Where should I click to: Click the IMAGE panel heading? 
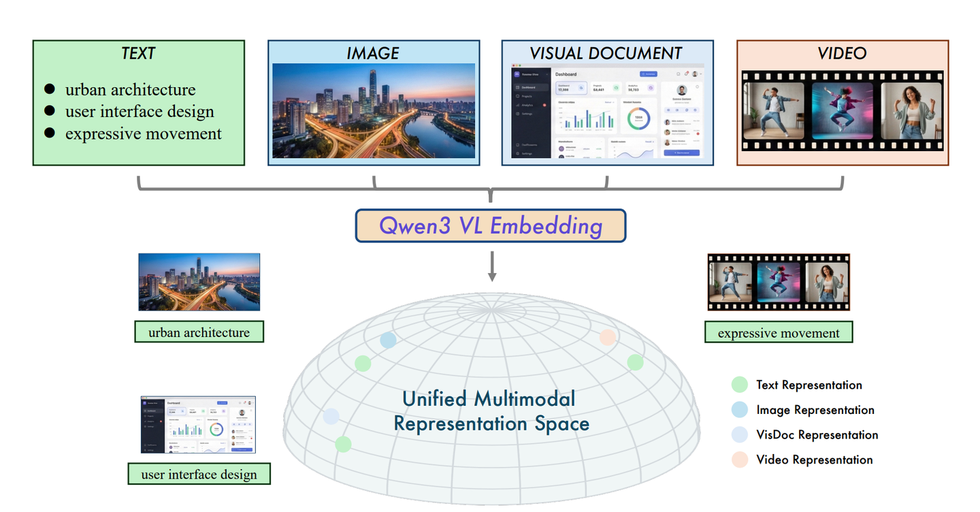tap(373, 53)
